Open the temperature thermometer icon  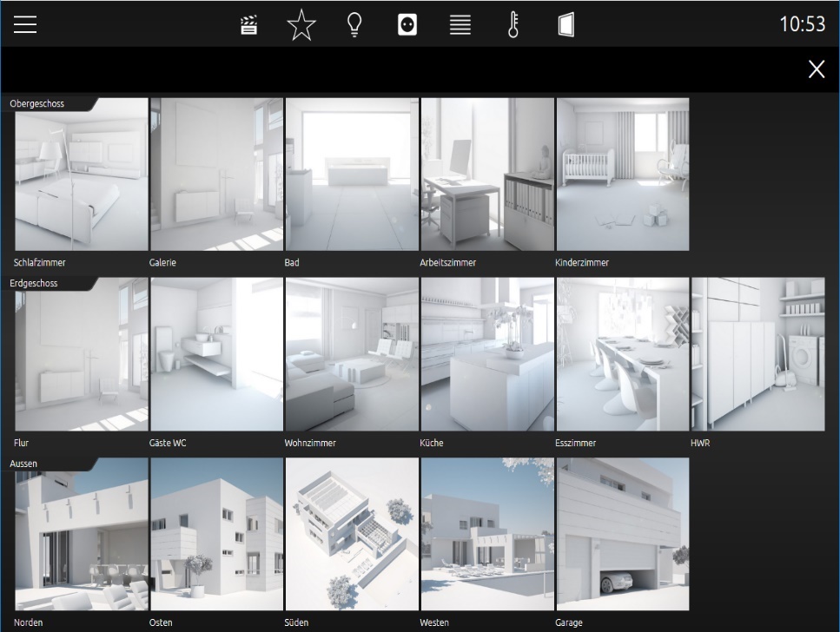pos(513,24)
